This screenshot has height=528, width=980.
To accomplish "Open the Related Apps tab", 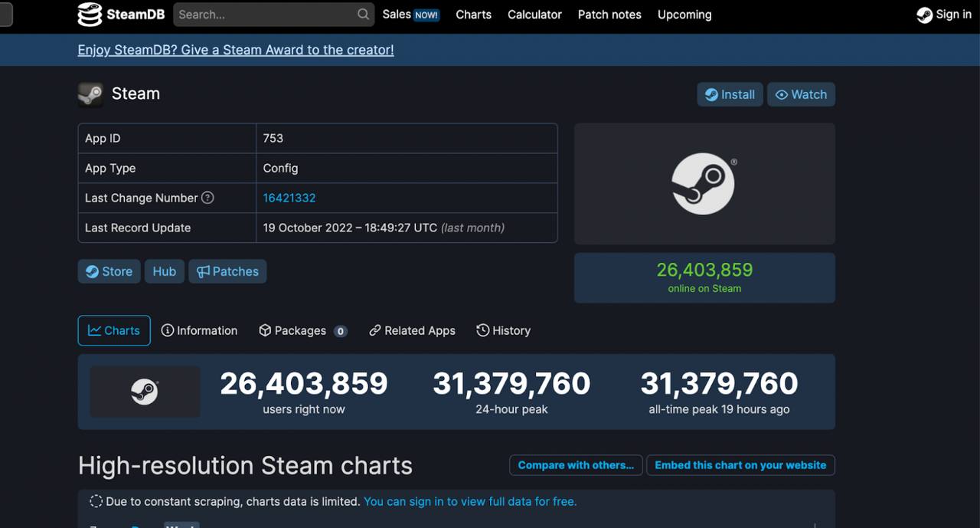I will click(x=412, y=330).
